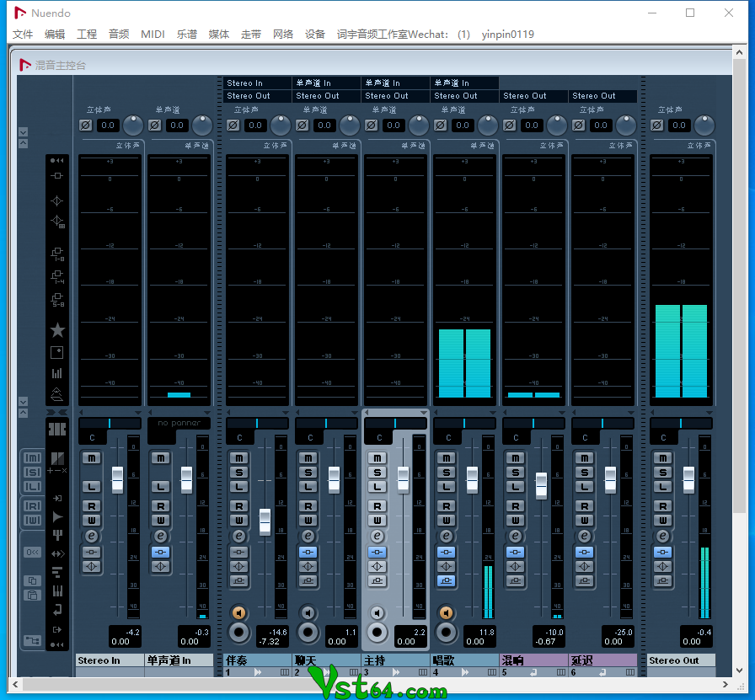Viewport: 755px width, 700px height.
Task: Toggle the monitor speaker on the 伴奏 channel
Action: [x=238, y=612]
